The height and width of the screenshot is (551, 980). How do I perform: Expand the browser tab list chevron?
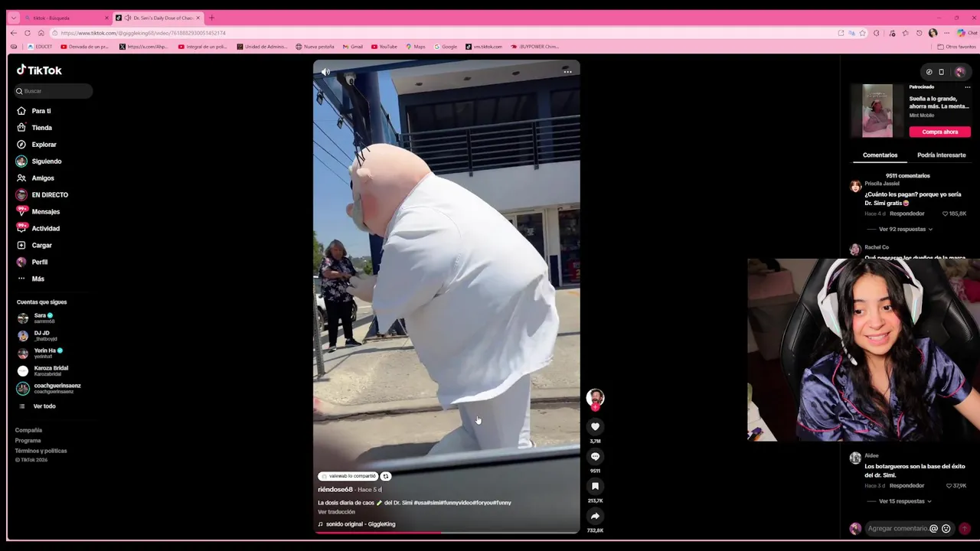(13, 18)
